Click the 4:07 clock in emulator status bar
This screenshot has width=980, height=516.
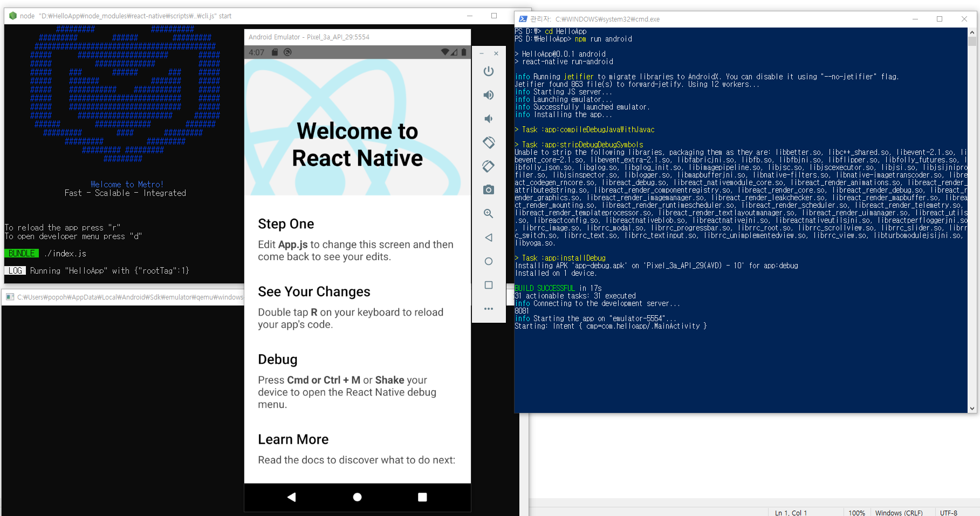257,52
